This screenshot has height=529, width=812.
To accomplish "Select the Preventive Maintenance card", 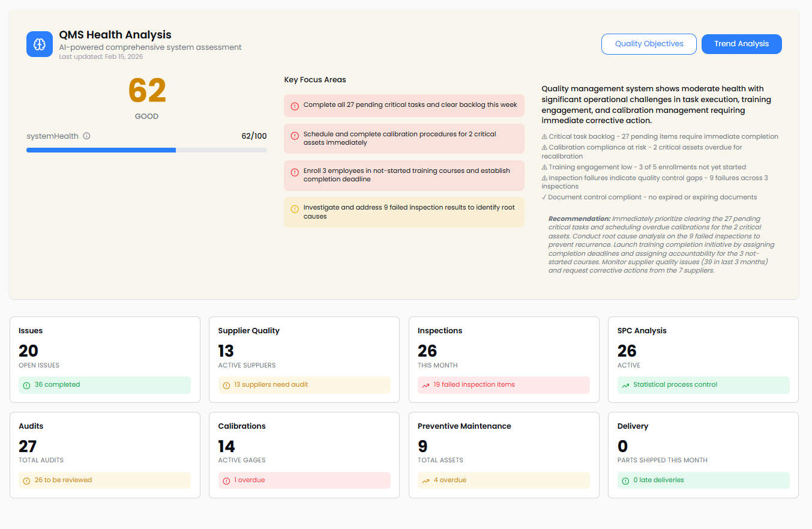I will [504, 455].
